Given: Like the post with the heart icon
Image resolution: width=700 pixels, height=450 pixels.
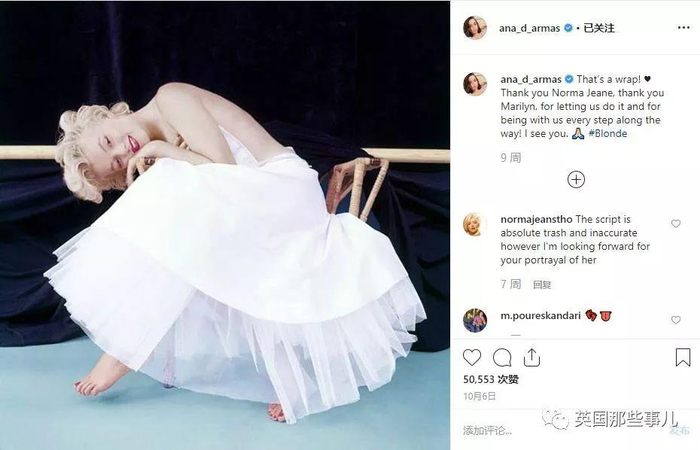Looking at the screenshot, I should [472, 357].
